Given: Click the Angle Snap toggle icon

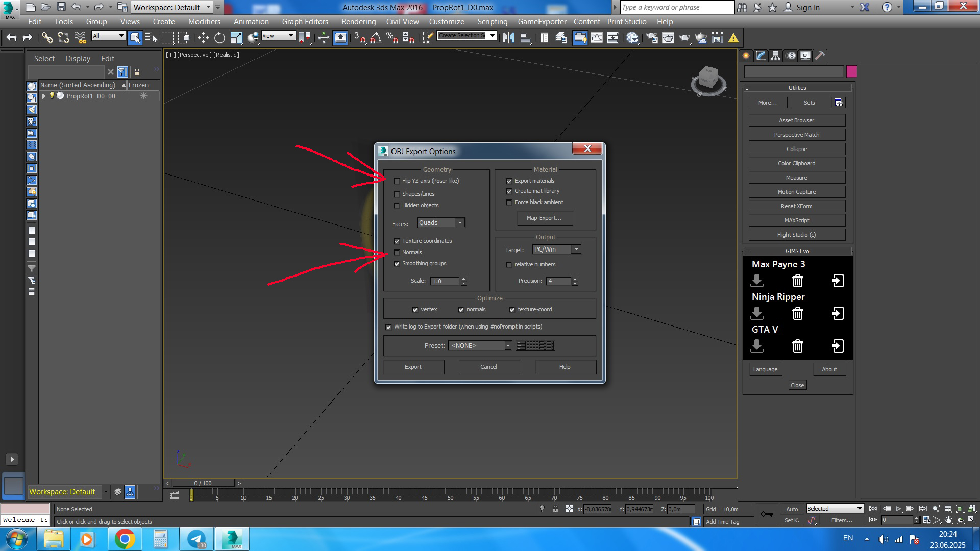Looking at the screenshot, I should point(376,38).
